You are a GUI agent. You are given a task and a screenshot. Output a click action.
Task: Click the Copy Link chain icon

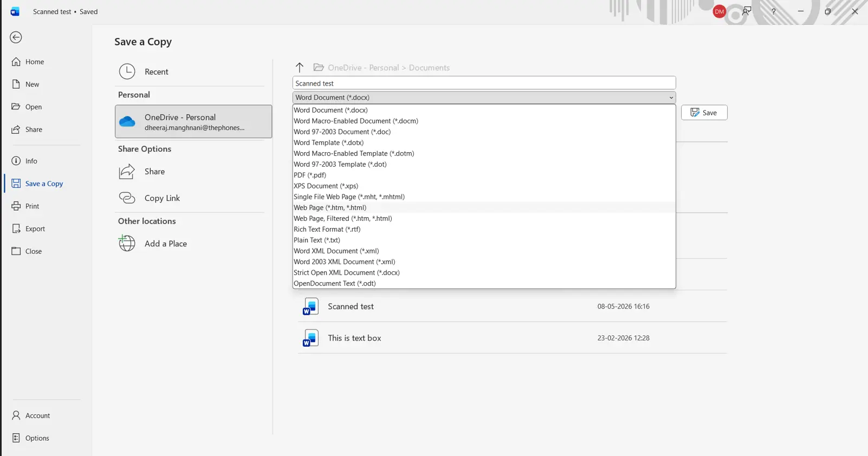point(127,198)
